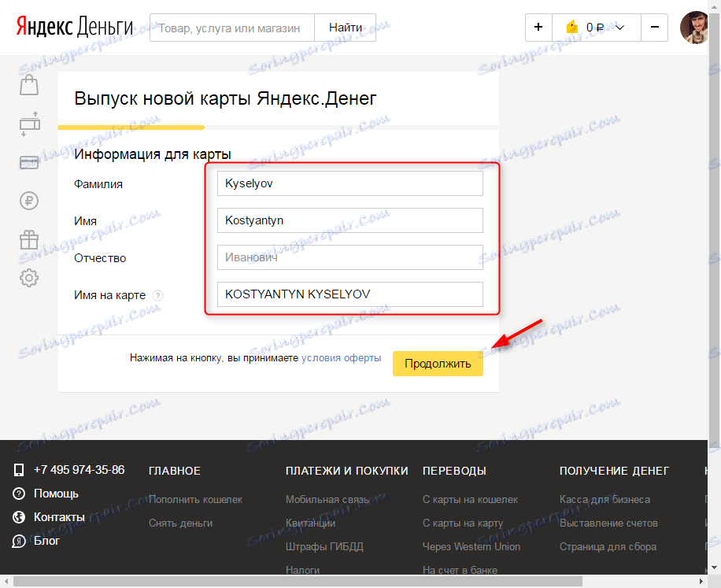Click the ruble circle sidebar icon
721x588 pixels.
point(29,201)
